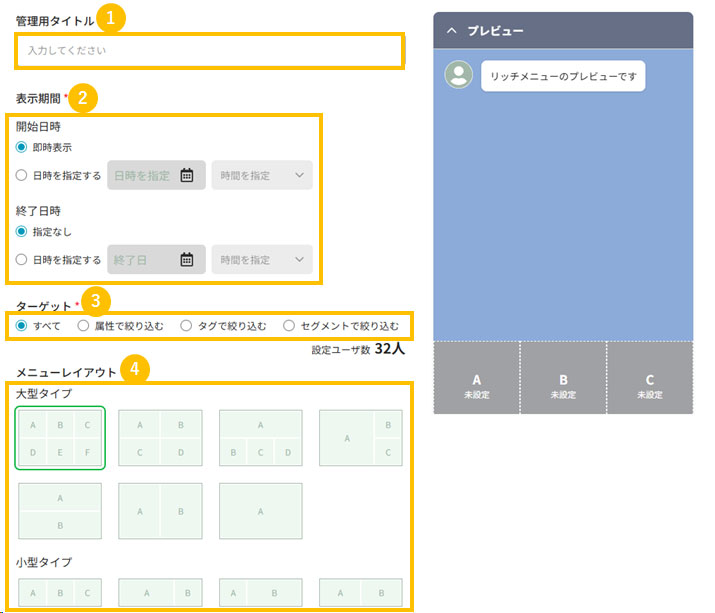Click preview menu area A 未設定

476,386
